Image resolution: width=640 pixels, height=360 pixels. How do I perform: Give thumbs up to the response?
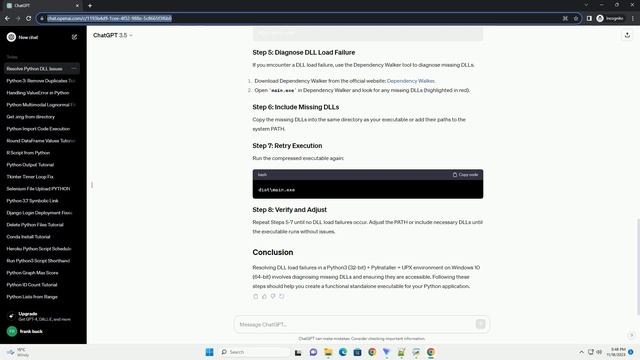pyautogui.click(x=264, y=296)
